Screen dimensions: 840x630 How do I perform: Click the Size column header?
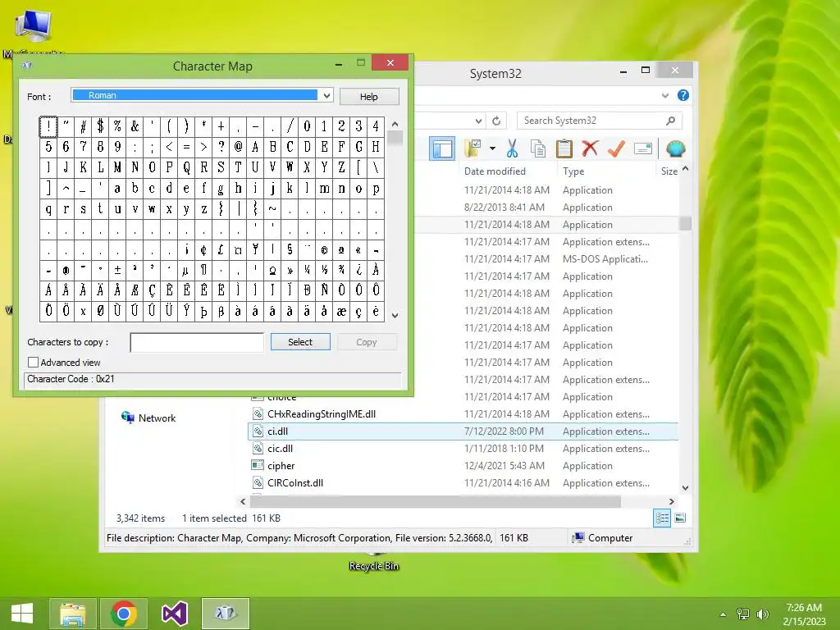click(x=669, y=171)
